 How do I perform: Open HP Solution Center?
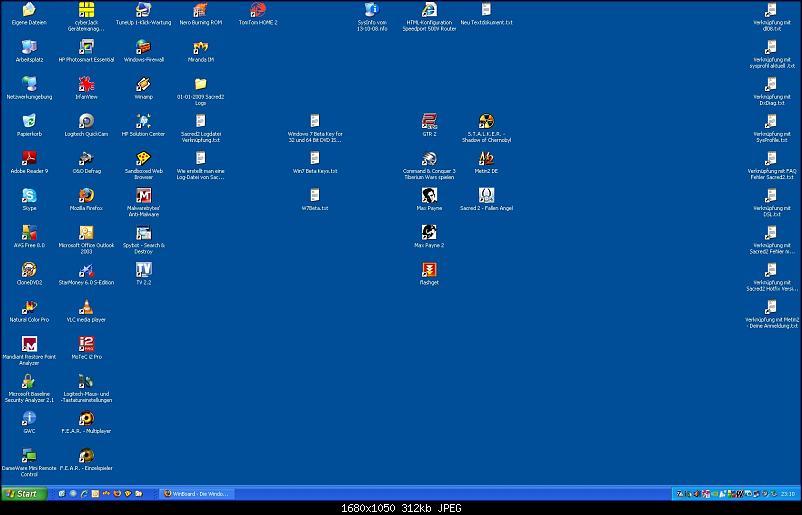click(144, 121)
